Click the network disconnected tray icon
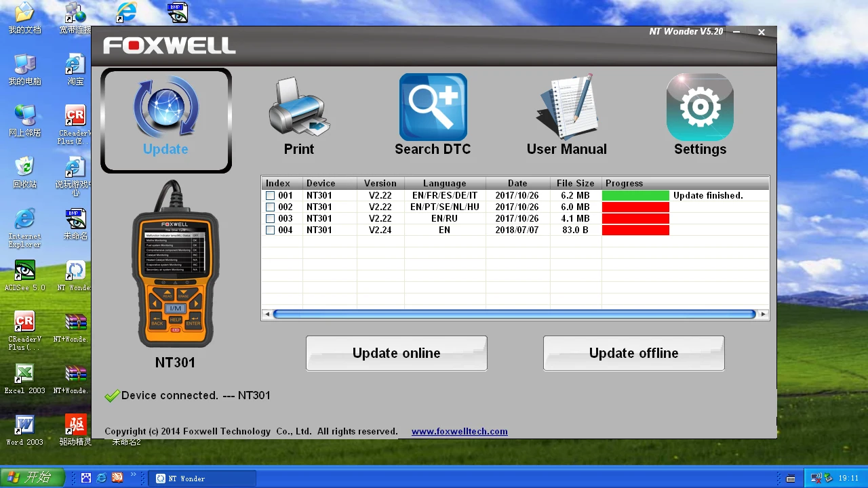 coord(816,478)
